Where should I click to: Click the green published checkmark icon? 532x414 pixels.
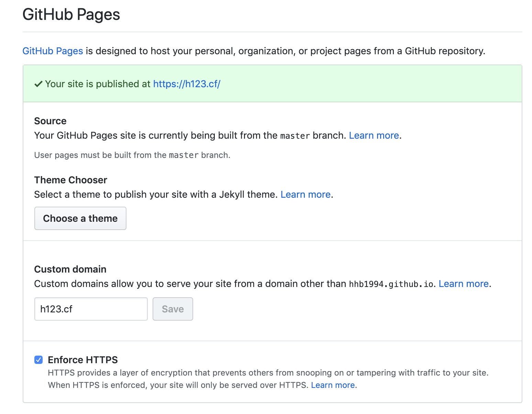(38, 84)
